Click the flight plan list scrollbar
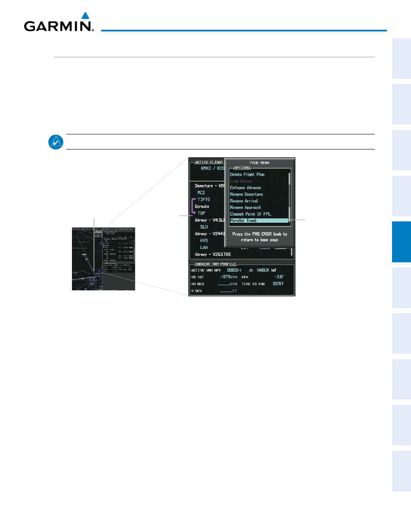 click(x=292, y=252)
